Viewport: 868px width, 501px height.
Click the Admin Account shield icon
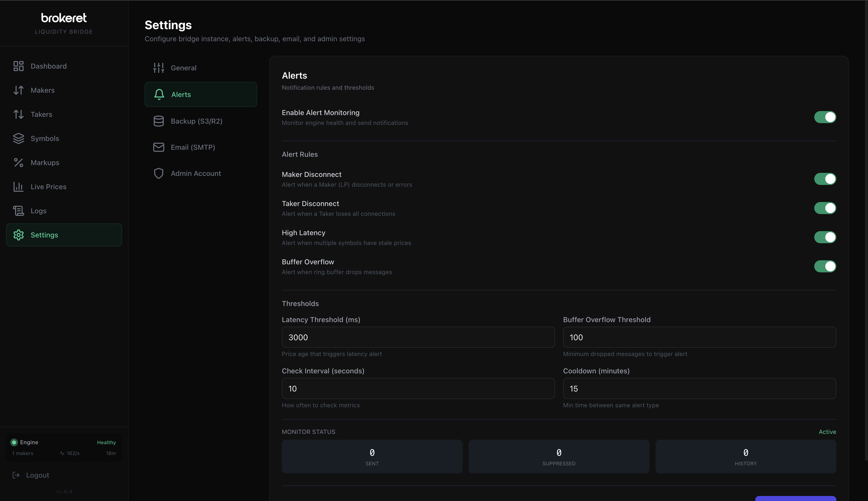tap(158, 173)
